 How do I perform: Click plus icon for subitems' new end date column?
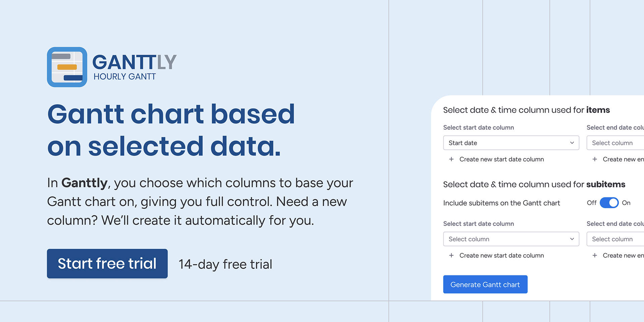(x=595, y=256)
